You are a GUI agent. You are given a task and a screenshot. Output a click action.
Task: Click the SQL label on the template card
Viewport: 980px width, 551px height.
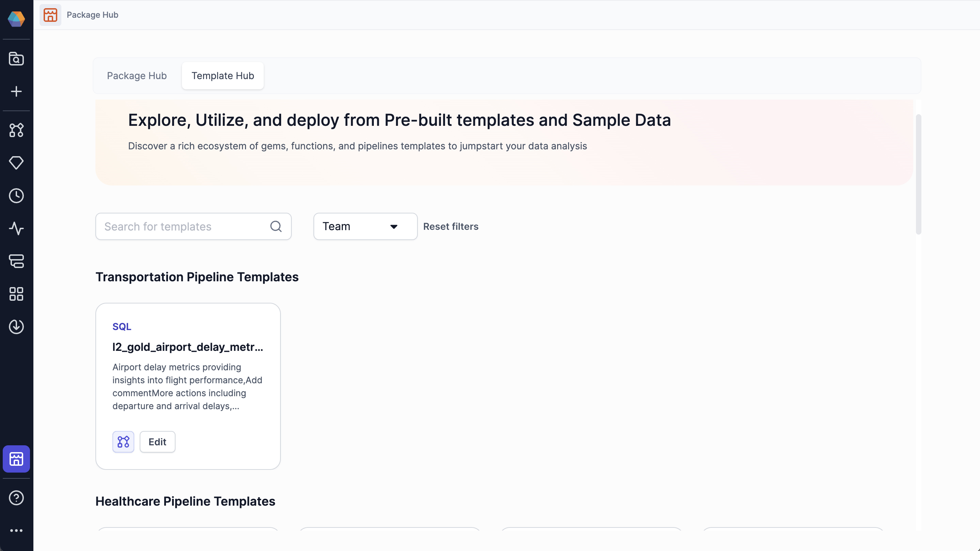(x=122, y=327)
